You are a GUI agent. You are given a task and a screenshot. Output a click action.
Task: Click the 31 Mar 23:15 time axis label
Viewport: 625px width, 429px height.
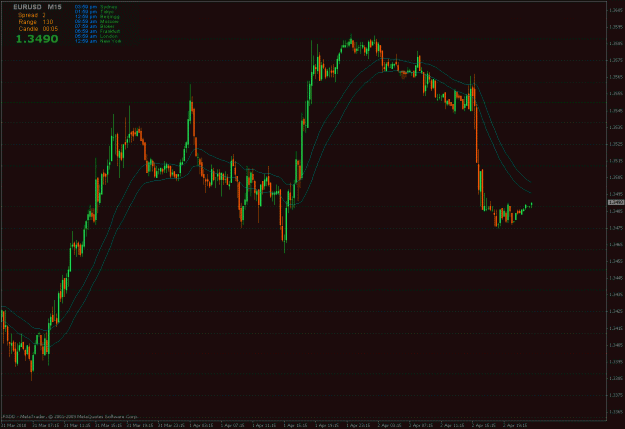171,425
